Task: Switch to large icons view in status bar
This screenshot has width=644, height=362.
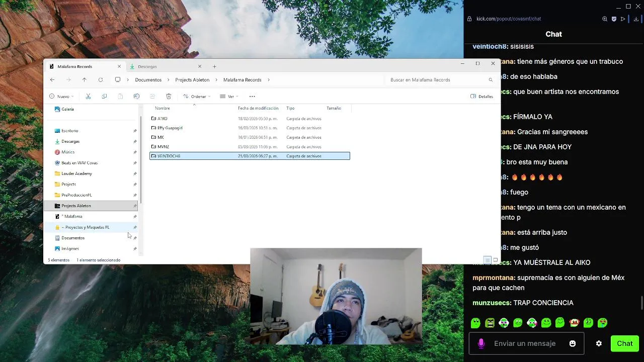Action: (x=495, y=260)
